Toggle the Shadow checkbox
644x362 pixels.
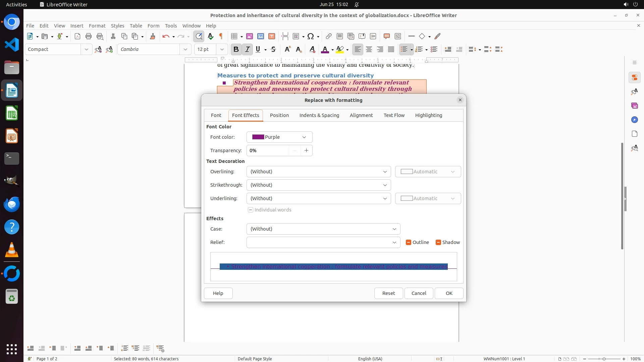tap(438, 242)
